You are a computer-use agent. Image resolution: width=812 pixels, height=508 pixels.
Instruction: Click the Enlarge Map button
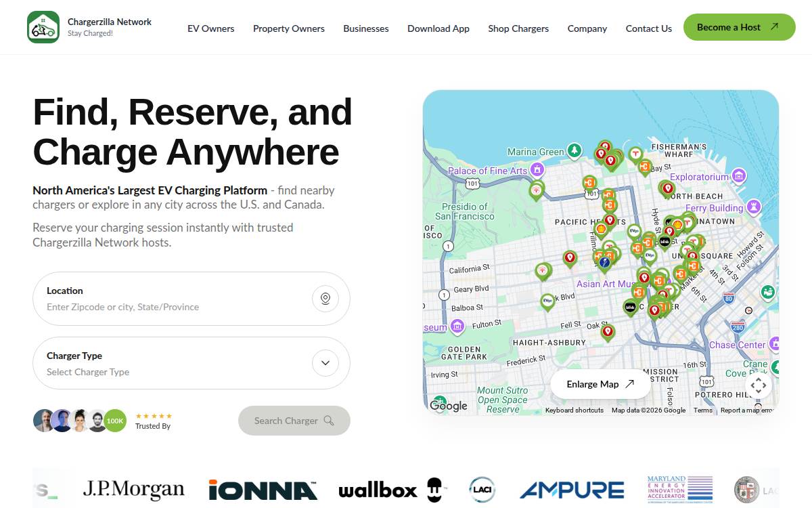pyautogui.click(x=601, y=384)
